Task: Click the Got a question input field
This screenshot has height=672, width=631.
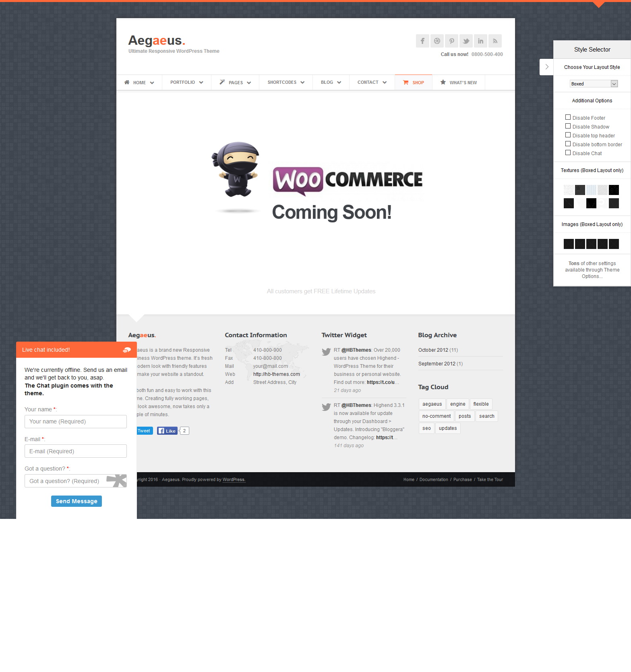Action: click(76, 481)
